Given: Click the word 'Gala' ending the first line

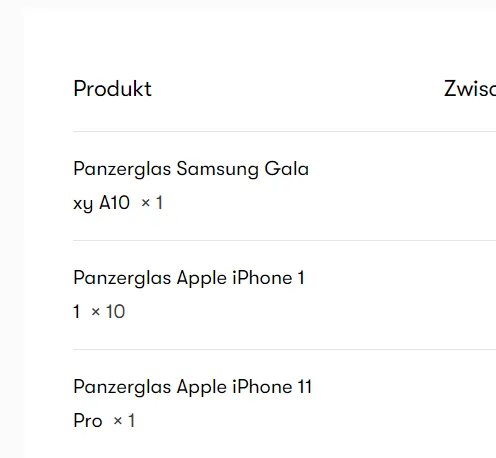Looking at the screenshot, I should pyautogui.click(x=287, y=169).
